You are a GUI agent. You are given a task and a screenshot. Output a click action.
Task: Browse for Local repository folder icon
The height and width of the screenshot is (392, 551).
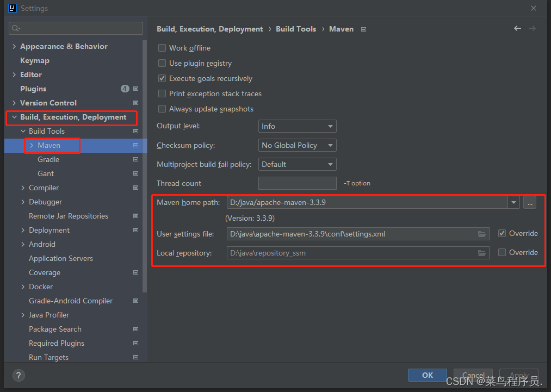[482, 253]
